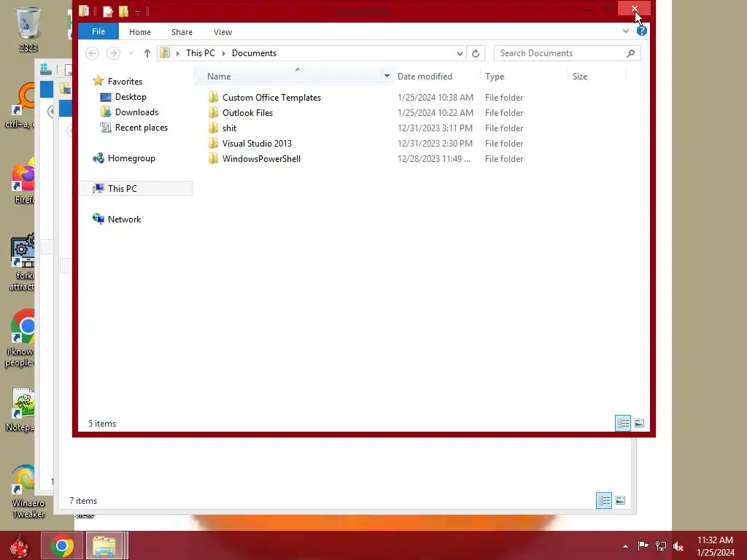
Task: Select Favorites in the navigation pane
Action: click(125, 82)
